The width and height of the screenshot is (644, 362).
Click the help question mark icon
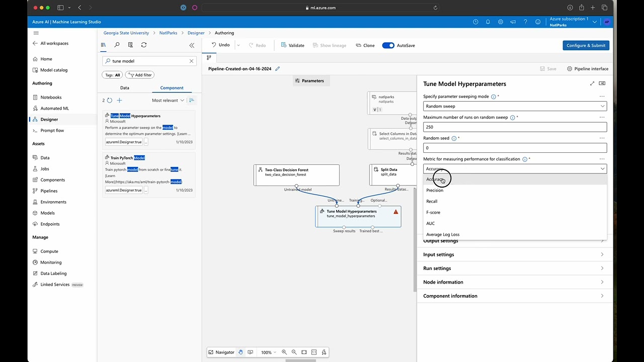[x=525, y=22]
